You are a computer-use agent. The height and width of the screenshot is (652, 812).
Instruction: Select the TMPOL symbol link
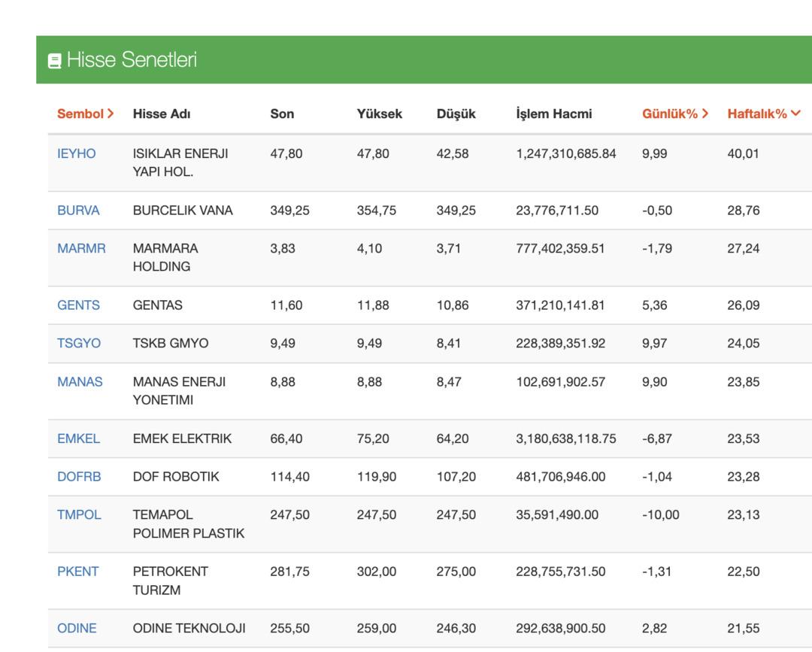pos(79,514)
